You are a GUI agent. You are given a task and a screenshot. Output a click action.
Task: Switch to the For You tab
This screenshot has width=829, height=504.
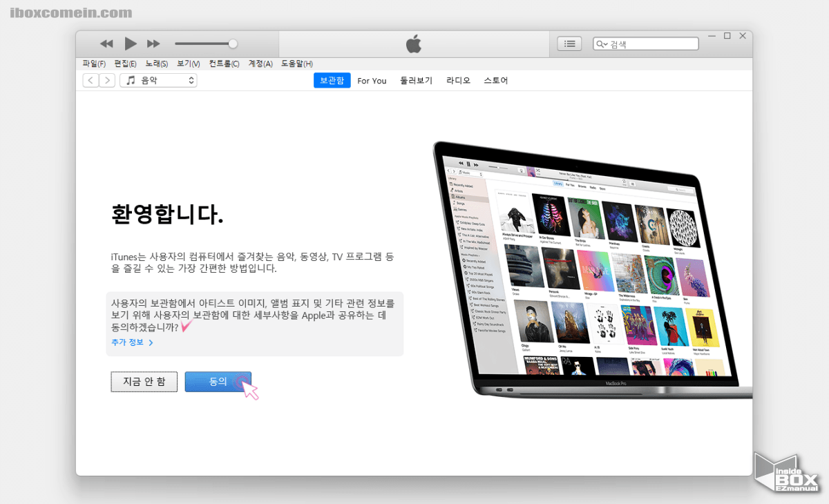pyautogui.click(x=372, y=80)
